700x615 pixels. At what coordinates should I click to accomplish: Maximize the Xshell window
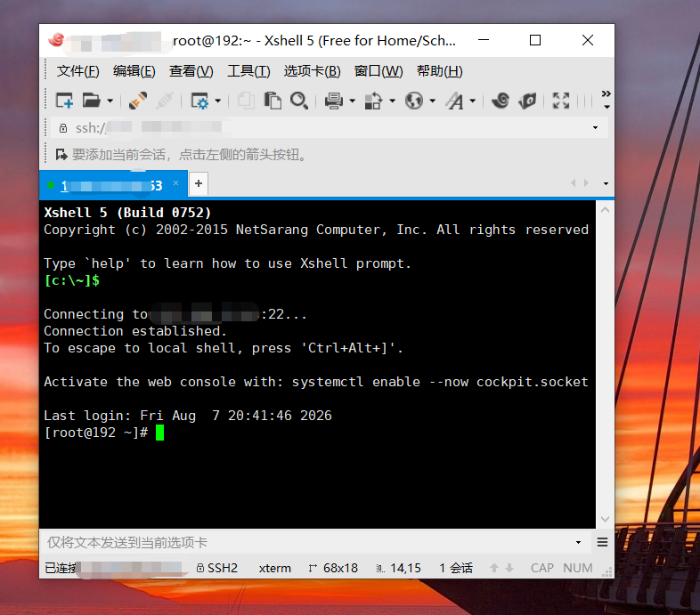pyautogui.click(x=535, y=40)
